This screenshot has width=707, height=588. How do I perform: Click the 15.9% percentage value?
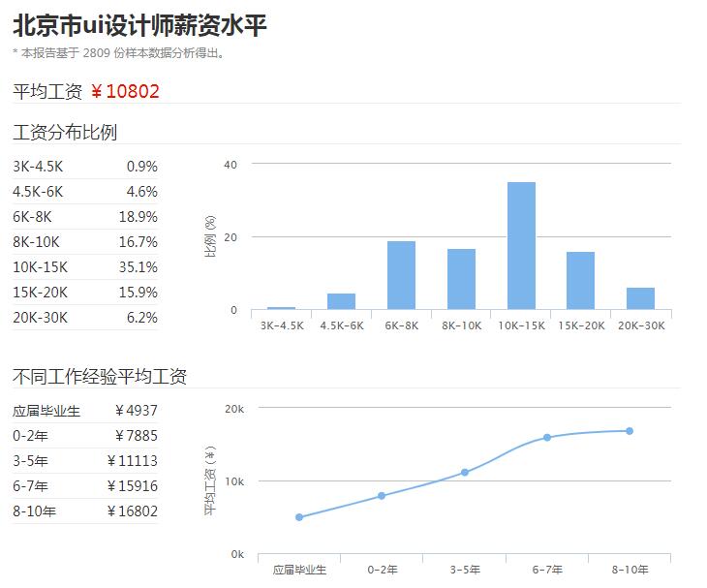[x=138, y=293]
